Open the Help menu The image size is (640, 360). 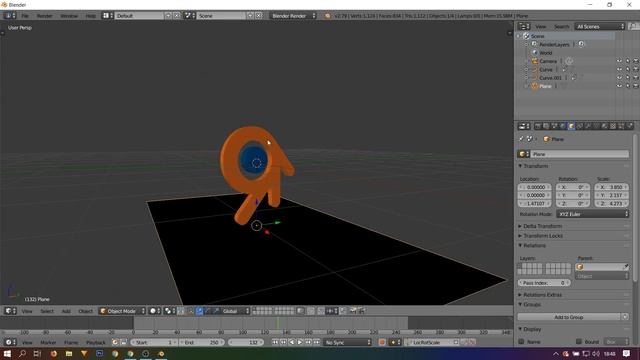[x=91, y=16]
